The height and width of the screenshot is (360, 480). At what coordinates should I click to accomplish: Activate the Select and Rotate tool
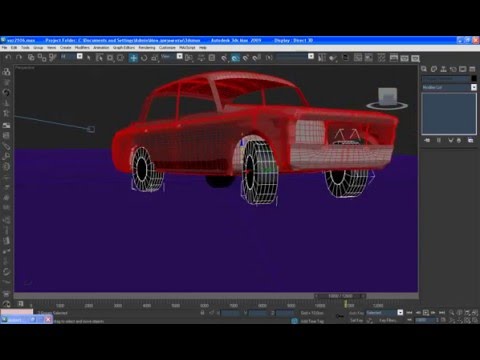coord(144,58)
